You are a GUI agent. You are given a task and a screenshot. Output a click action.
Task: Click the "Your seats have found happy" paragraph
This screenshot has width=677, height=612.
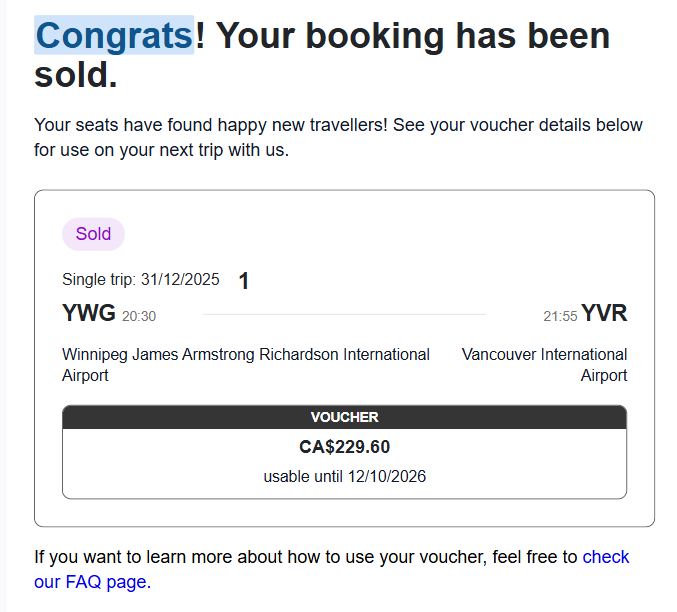210,125
